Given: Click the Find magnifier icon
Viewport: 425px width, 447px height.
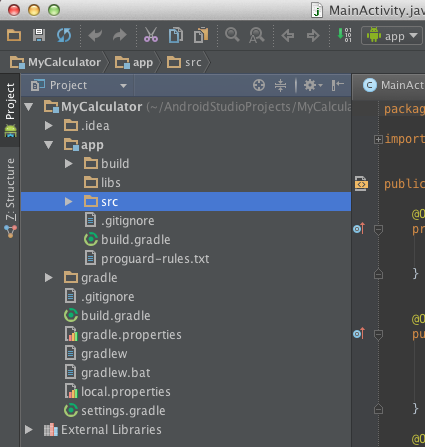Looking at the screenshot, I should (232, 35).
